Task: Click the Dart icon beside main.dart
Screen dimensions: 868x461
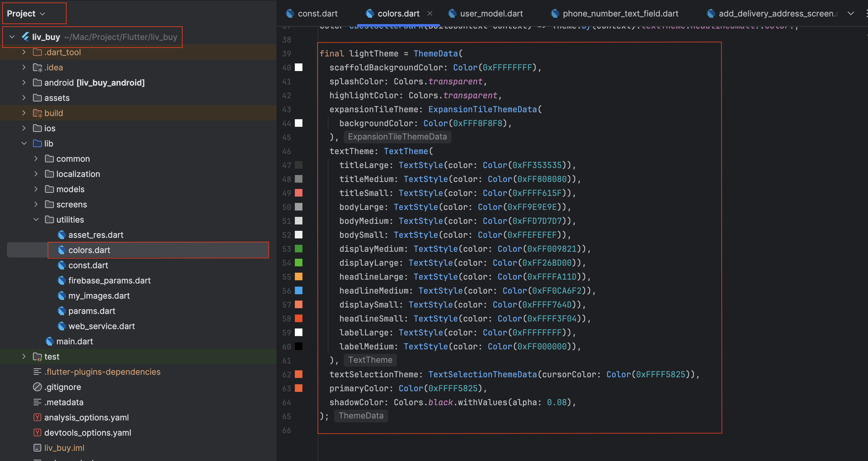Action: (49, 341)
